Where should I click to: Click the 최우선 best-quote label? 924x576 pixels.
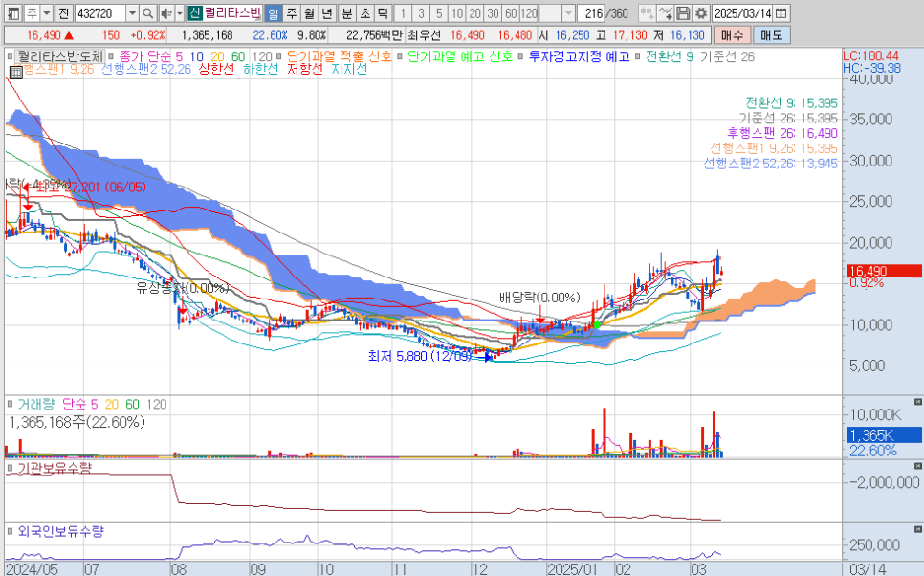point(425,35)
